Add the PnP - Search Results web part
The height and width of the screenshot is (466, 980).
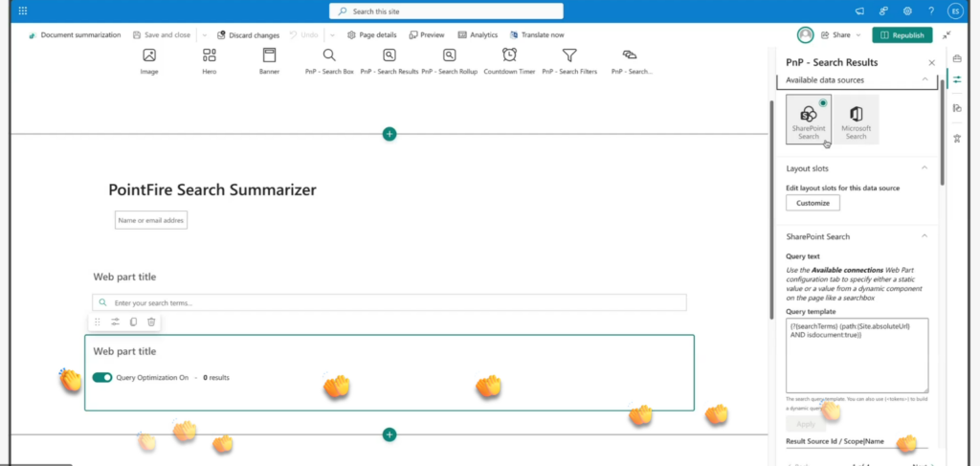[390, 61]
